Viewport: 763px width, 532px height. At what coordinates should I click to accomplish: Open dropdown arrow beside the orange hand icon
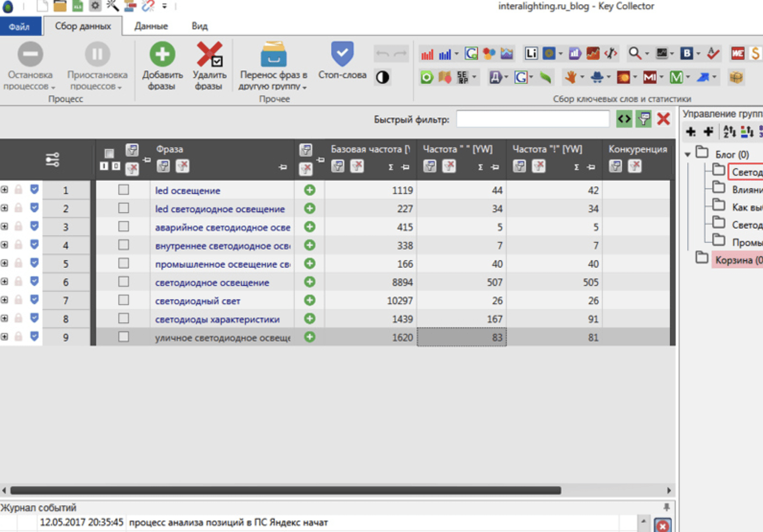pyautogui.click(x=582, y=77)
